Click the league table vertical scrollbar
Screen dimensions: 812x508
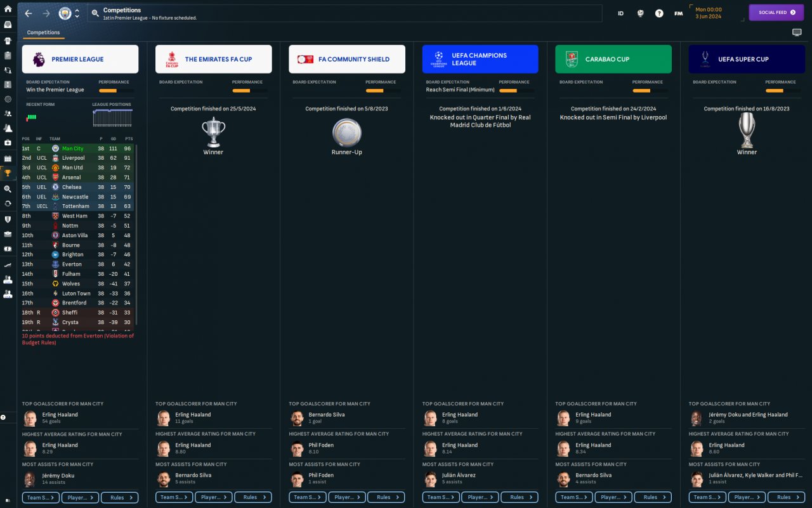coord(136,235)
